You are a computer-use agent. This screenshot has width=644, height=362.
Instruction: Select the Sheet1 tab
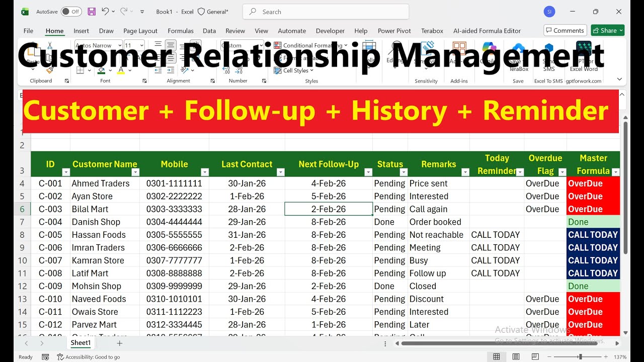pos(80,343)
